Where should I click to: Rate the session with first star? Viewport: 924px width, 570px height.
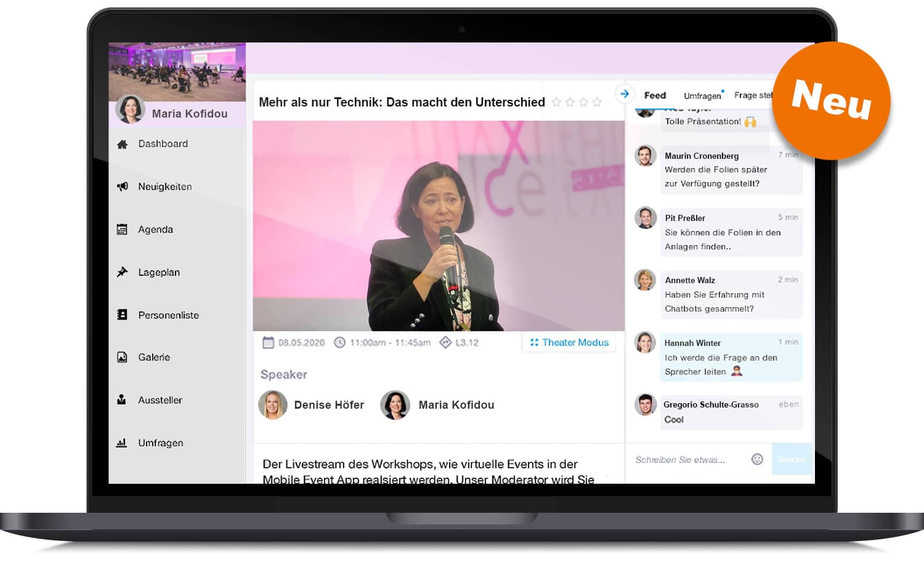(x=556, y=102)
